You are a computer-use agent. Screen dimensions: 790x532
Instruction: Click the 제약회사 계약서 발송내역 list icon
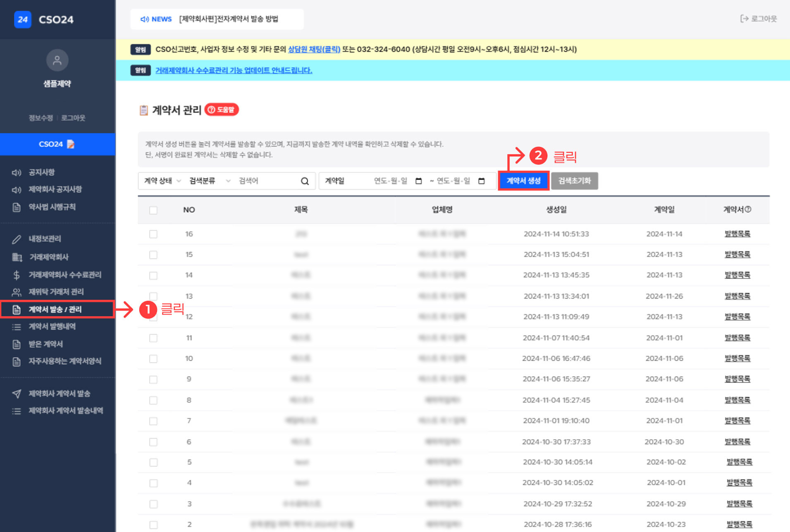tap(17, 411)
